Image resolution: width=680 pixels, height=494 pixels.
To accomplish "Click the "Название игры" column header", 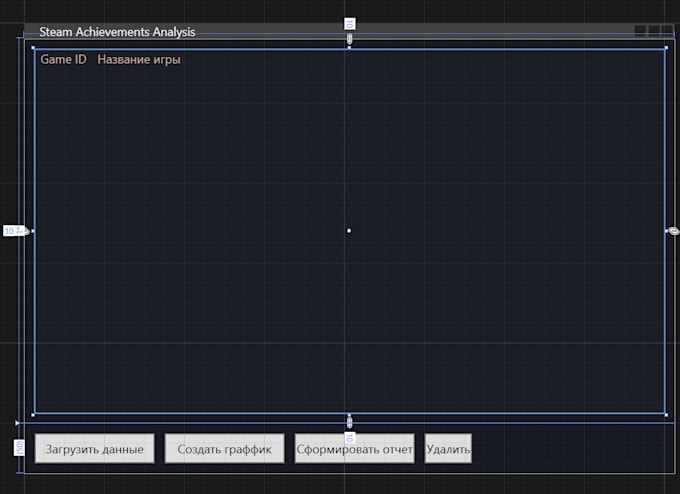I will (x=139, y=60).
